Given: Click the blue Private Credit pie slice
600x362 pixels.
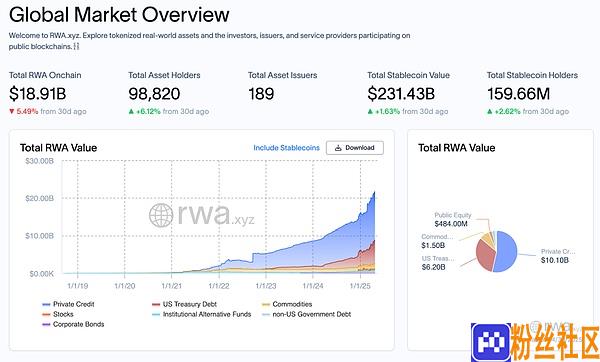Looking at the screenshot, I should [506, 251].
